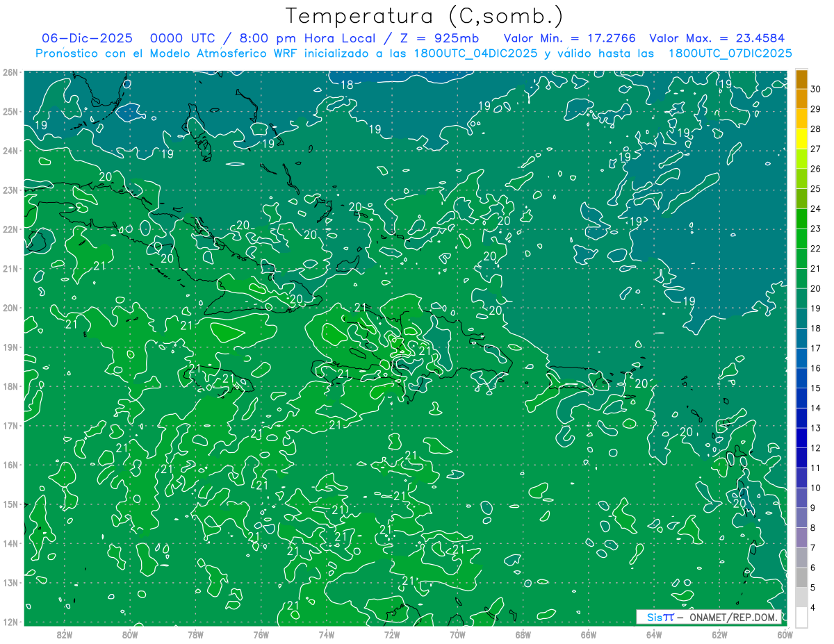
Task: Click the Valor Max. = 23.4584 text
Action: pos(720,38)
